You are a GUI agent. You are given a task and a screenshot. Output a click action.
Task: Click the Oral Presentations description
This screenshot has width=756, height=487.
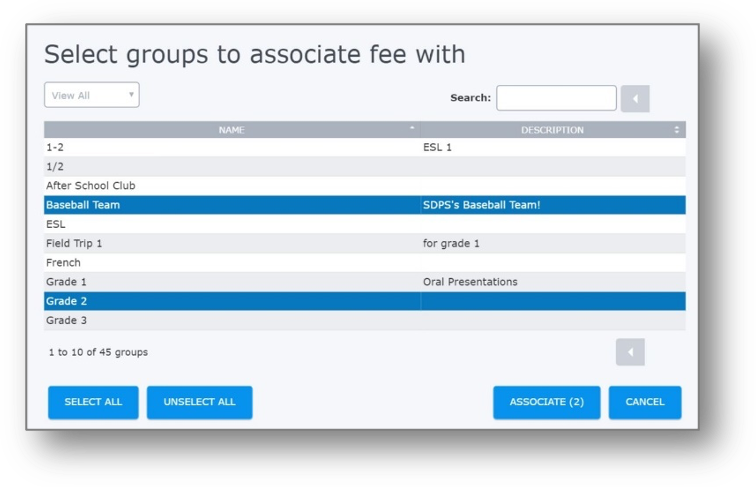[x=470, y=282]
